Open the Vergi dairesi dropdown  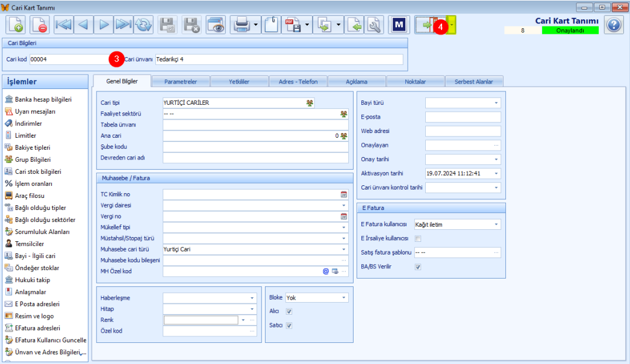point(344,206)
